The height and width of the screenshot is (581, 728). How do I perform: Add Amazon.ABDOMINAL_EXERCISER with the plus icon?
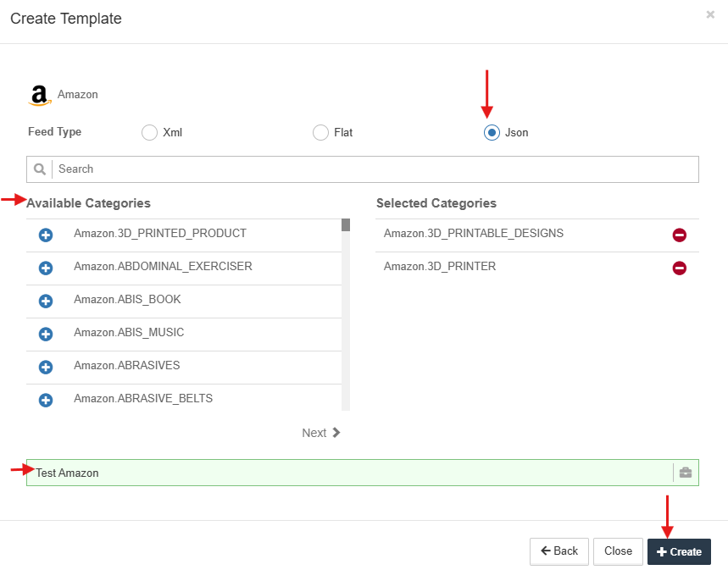(x=46, y=268)
